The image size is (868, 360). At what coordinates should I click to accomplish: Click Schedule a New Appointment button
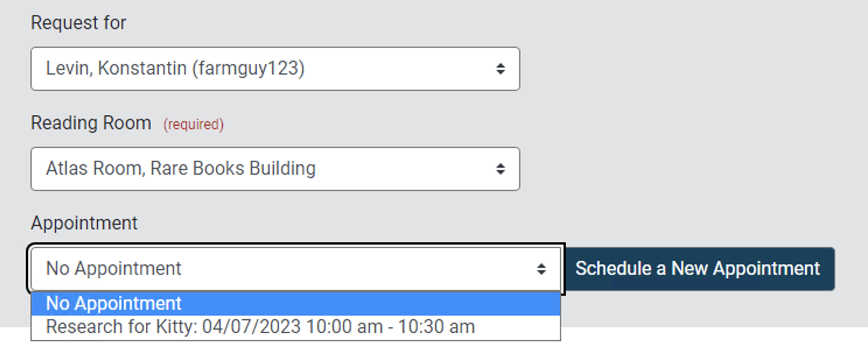coord(698,269)
